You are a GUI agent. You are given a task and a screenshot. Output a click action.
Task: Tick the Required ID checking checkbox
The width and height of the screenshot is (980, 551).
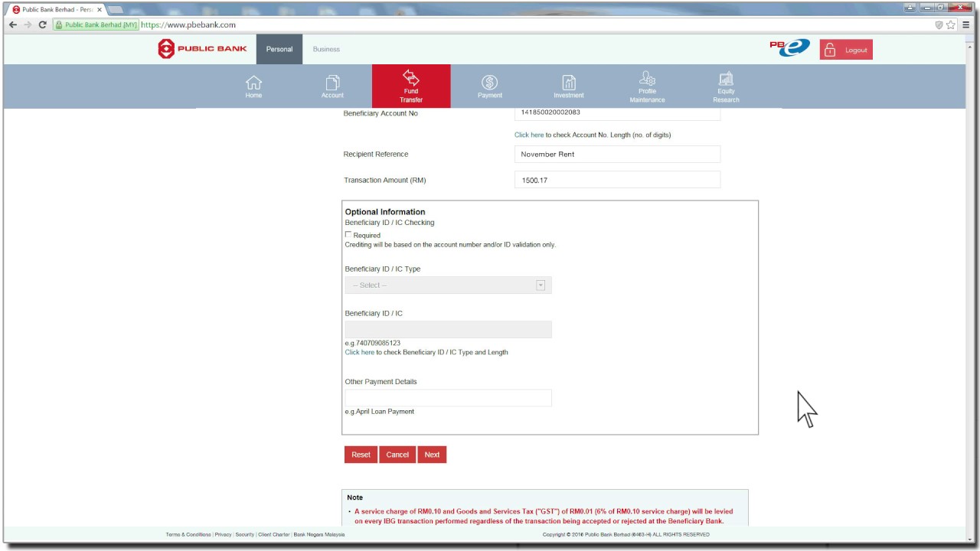(348, 235)
